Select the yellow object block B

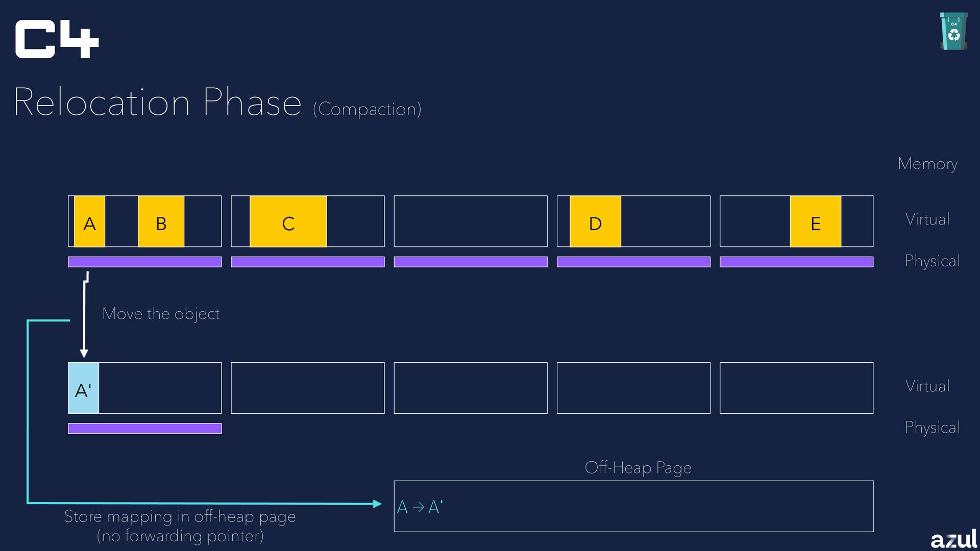161,221
